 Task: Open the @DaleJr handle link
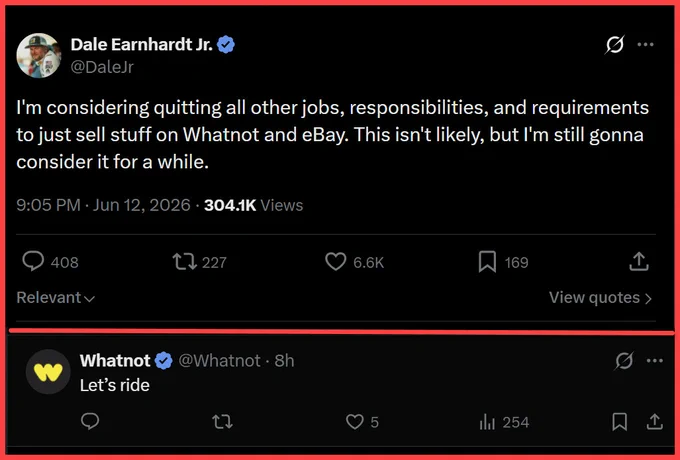(x=102, y=67)
